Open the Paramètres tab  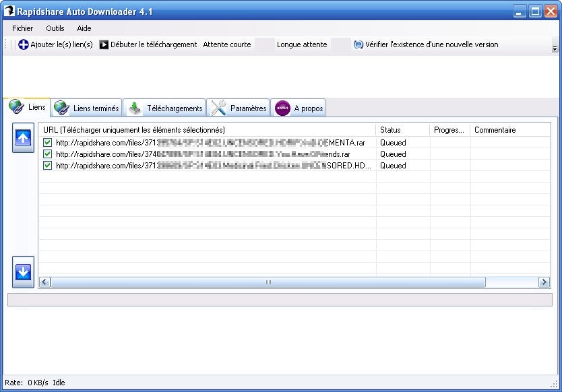(x=238, y=108)
